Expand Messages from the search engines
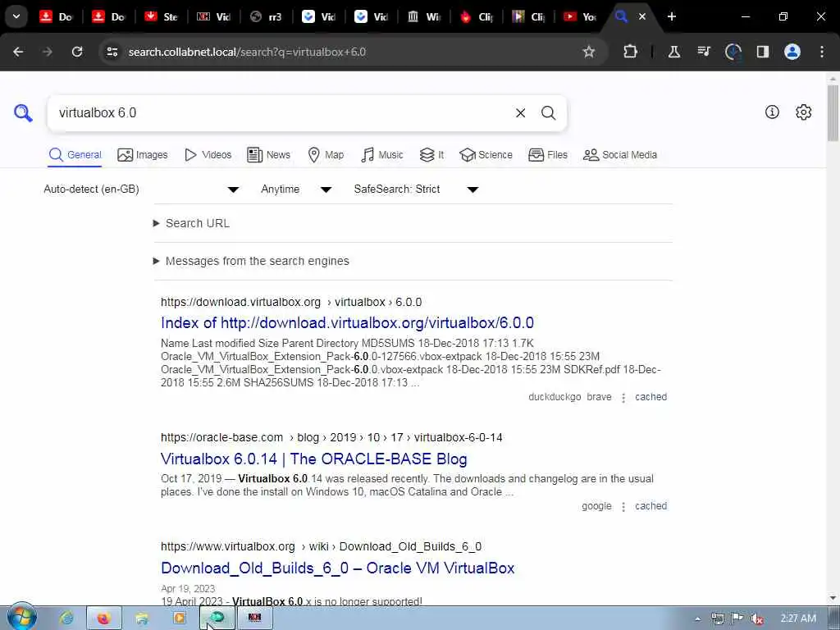The height and width of the screenshot is (630, 840). tap(251, 261)
